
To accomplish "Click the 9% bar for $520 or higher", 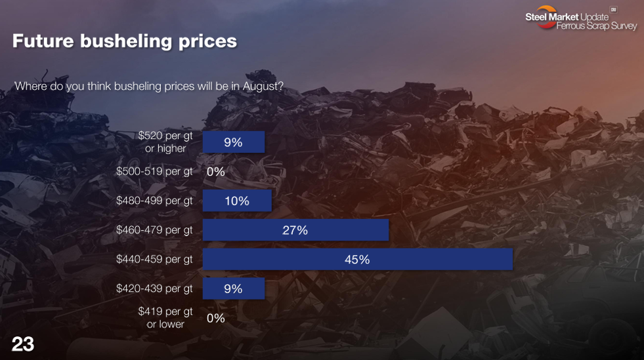I will (x=233, y=142).
